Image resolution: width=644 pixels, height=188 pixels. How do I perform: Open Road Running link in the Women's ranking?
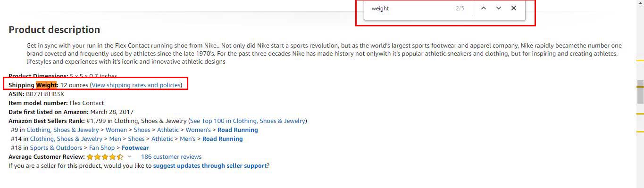pyautogui.click(x=238, y=130)
